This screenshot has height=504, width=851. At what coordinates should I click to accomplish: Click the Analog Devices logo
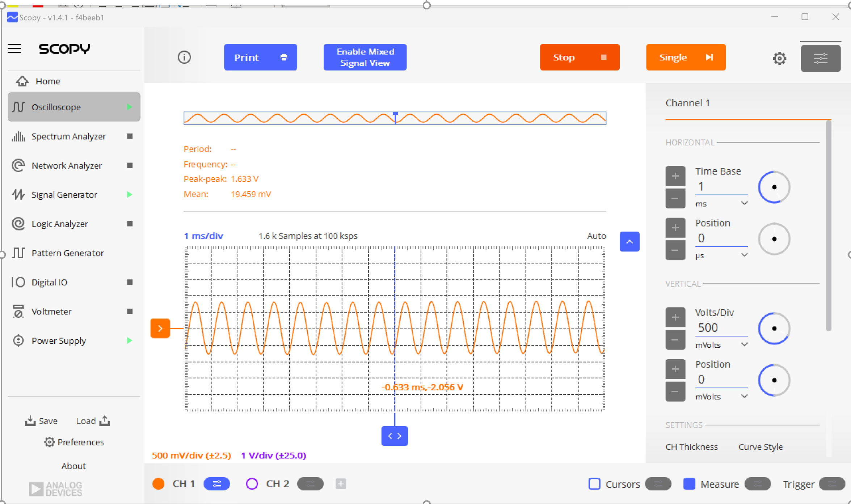tap(56, 489)
